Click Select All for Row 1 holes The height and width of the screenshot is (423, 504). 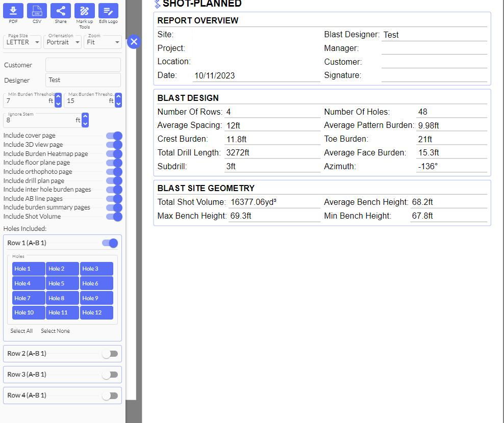point(21,331)
